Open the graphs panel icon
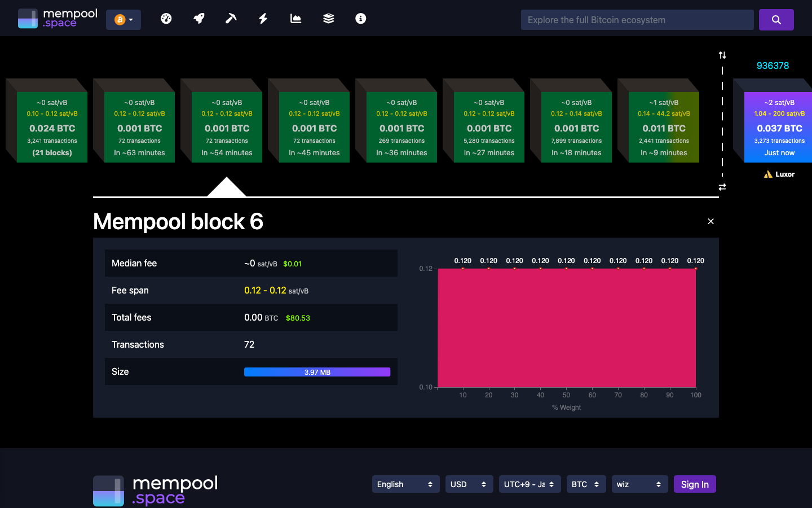 (295, 18)
